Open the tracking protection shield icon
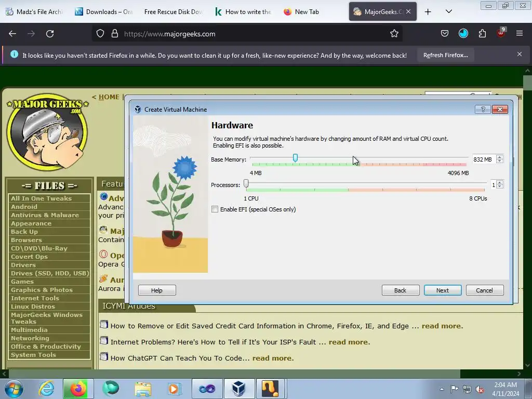The image size is (532, 399). (x=100, y=34)
